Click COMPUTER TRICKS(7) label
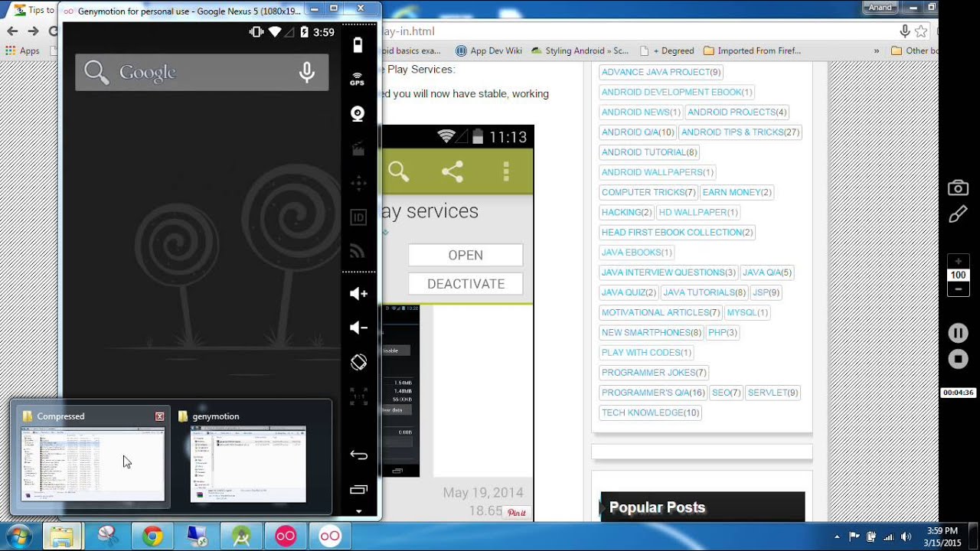Screen dimensions: 980x551 [648, 192]
